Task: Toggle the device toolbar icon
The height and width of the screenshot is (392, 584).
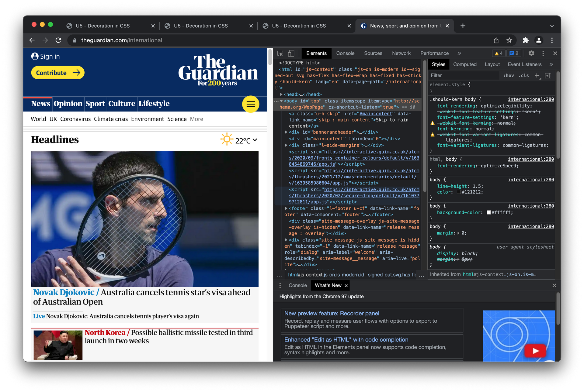Action: click(291, 53)
